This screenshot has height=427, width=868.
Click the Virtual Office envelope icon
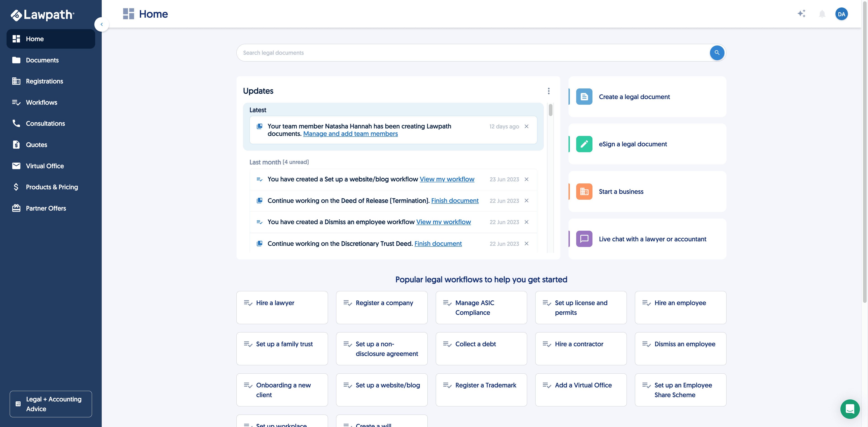pyautogui.click(x=17, y=166)
